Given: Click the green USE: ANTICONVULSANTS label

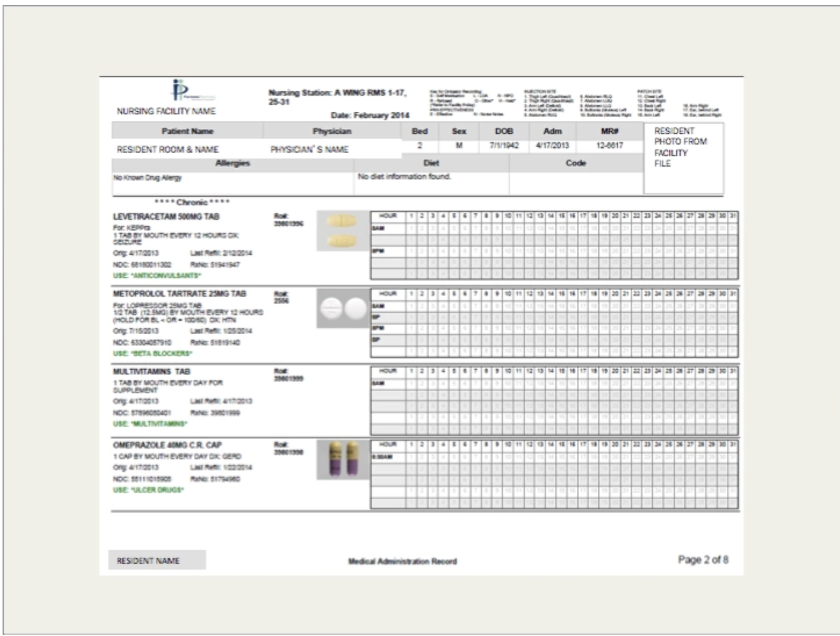Looking at the screenshot, I should pos(157,276).
